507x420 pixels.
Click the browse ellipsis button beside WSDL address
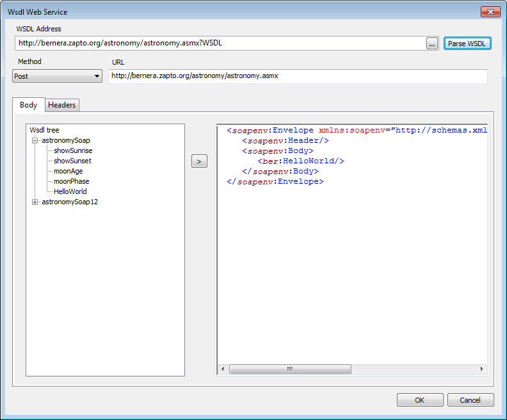pos(432,44)
